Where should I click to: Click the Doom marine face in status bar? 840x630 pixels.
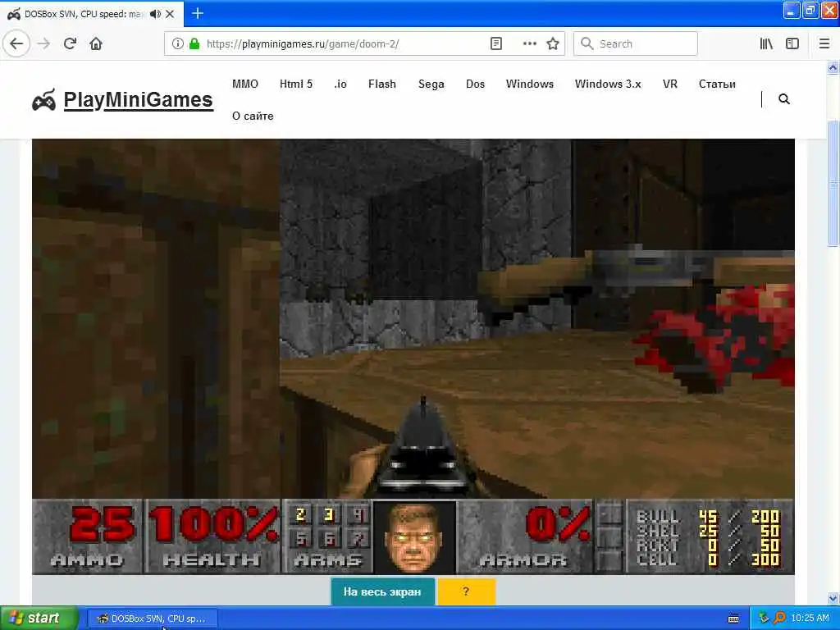pyautogui.click(x=414, y=536)
